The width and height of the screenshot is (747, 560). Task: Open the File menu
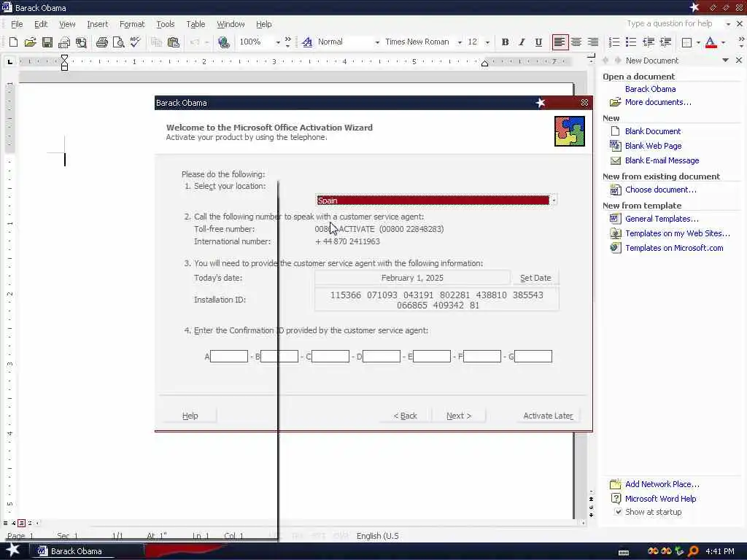(17, 24)
